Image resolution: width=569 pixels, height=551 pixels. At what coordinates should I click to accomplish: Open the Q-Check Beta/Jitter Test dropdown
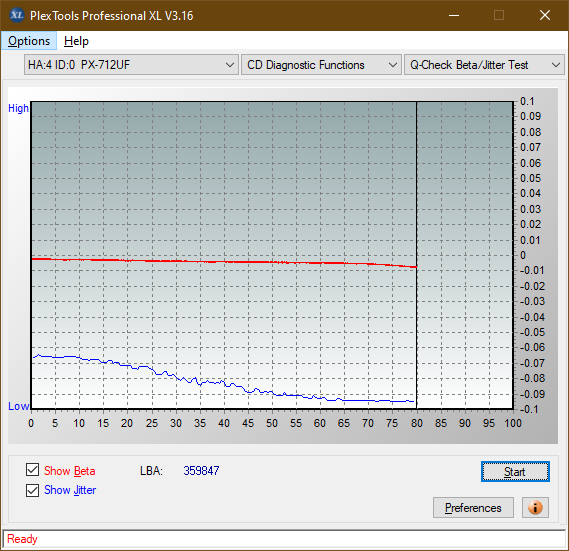click(x=484, y=65)
